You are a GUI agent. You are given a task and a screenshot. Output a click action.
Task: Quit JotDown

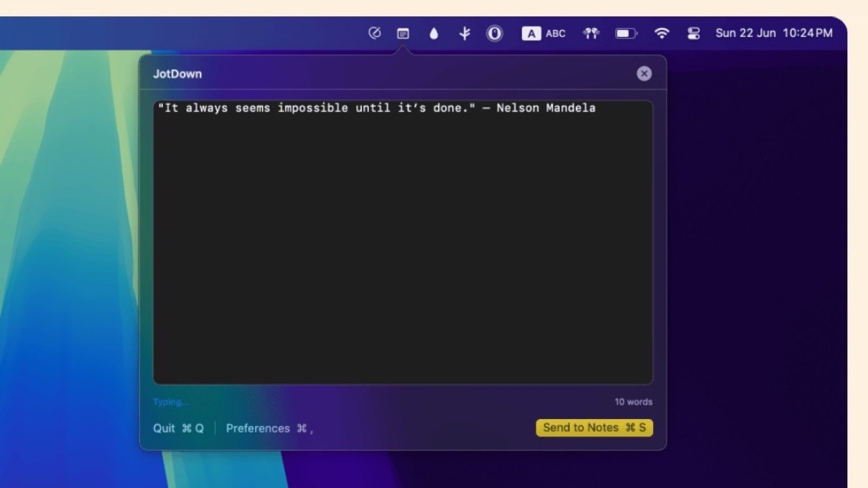[x=178, y=428]
